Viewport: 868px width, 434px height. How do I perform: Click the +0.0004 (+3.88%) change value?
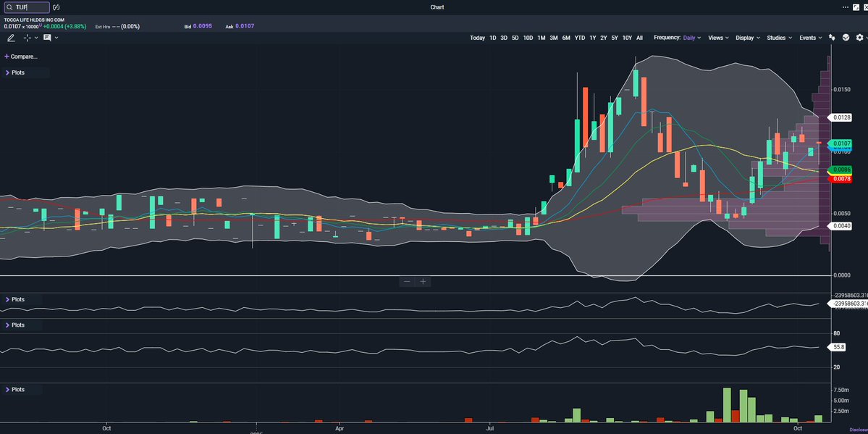[64, 26]
